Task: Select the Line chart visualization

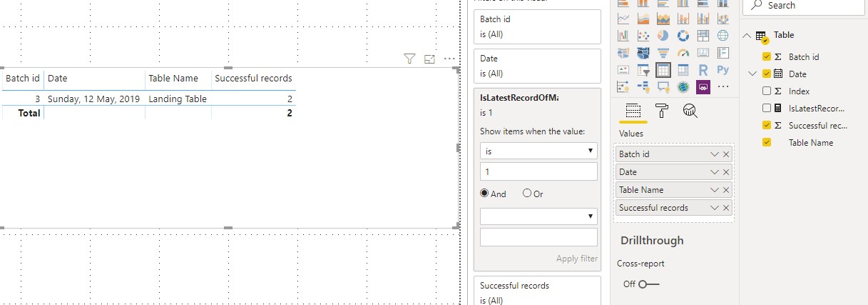Action: pyautogui.click(x=623, y=19)
